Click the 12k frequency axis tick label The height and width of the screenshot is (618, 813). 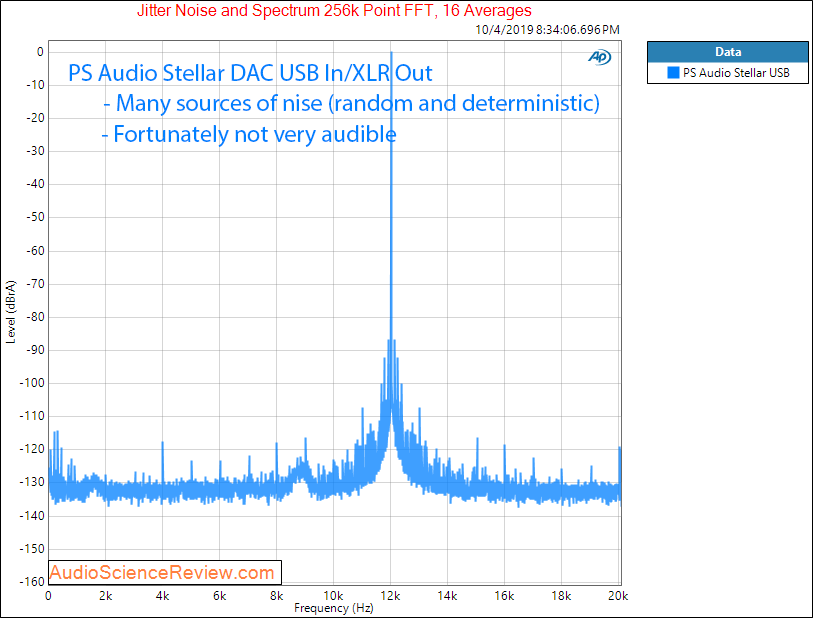(390, 596)
